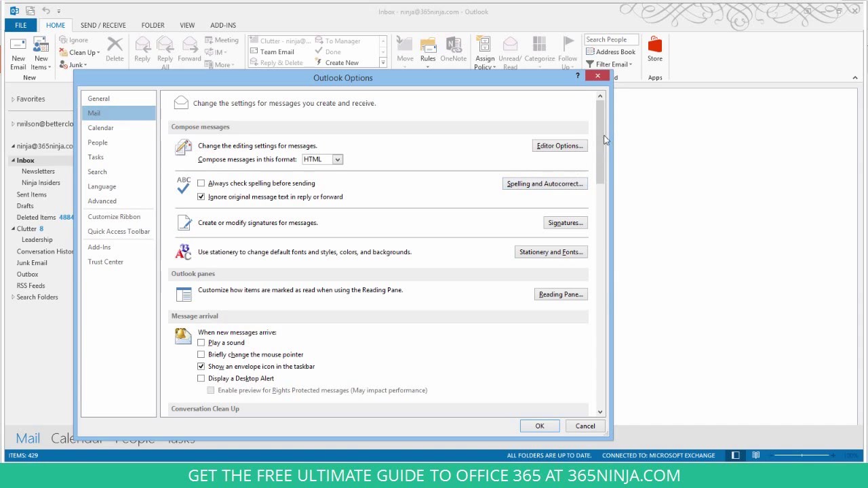Screen dimensions: 868x488
Task: Open the Filter Email dropdown
Action: click(609, 64)
